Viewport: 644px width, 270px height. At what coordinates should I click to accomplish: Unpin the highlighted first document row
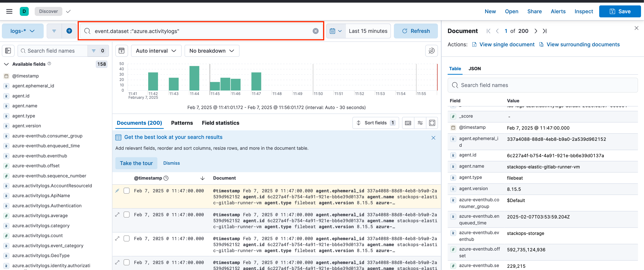click(117, 190)
